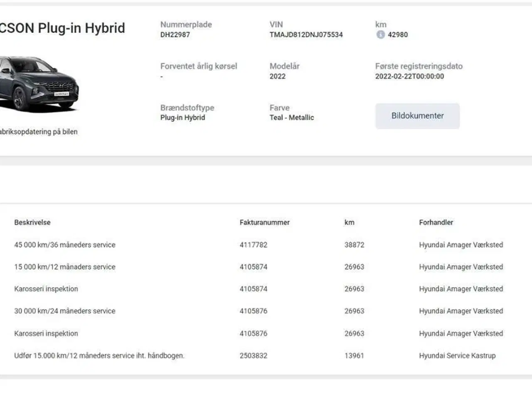The height and width of the screenshot is (399, 532).
Task: Click invoice number 2503832
Action: coord(253,356)
